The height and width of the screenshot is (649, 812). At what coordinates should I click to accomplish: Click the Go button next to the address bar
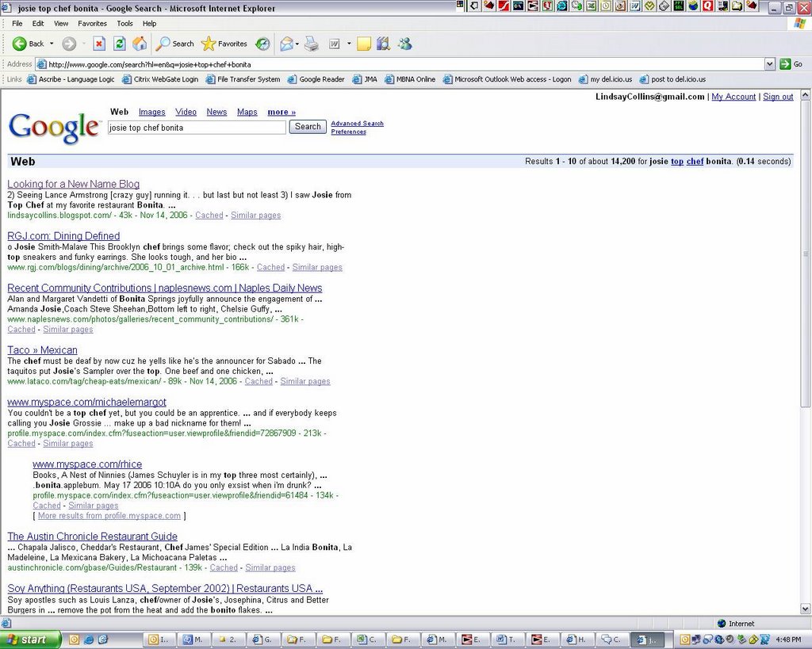(791, 64)
